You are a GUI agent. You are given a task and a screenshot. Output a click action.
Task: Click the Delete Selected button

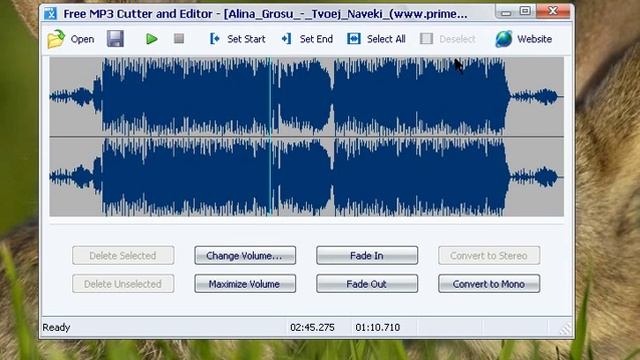(123, 256)
